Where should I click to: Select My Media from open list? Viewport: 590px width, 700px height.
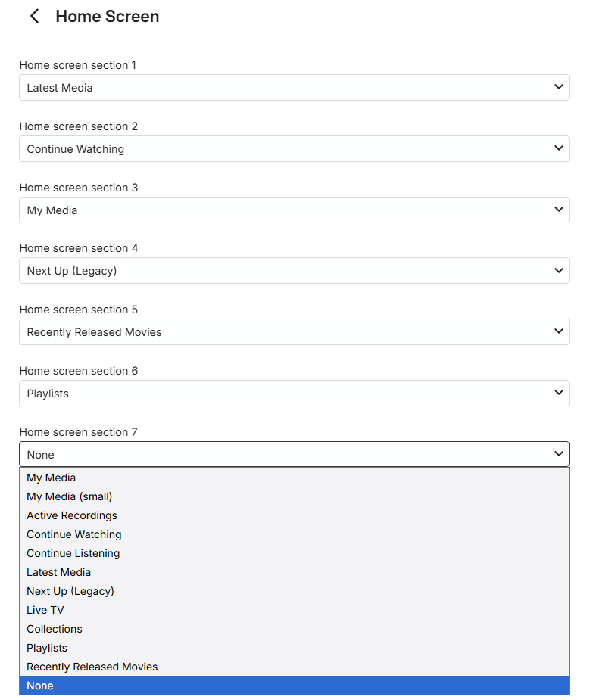pyautogui.click(x=52, y=478)
